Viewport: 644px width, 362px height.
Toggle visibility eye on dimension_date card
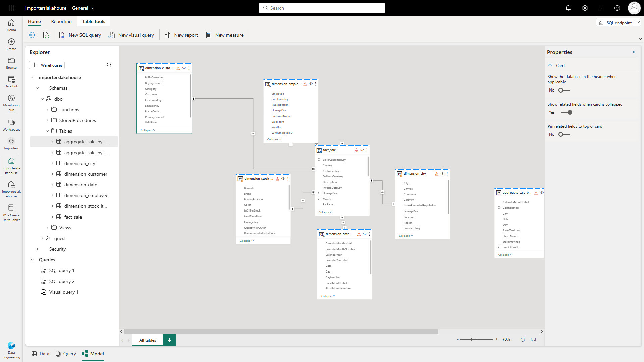365,234
